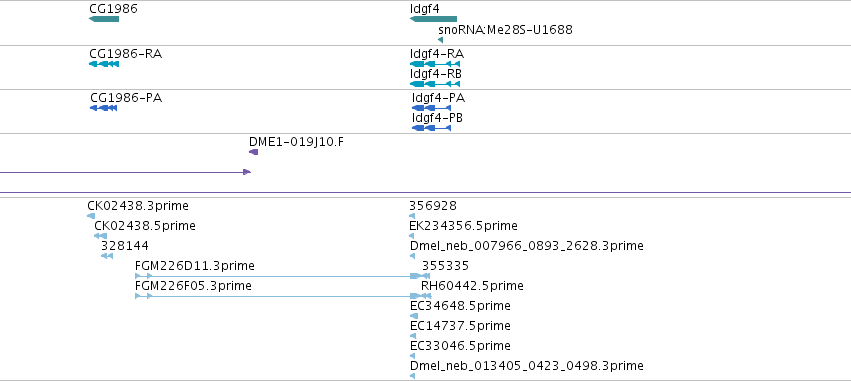Open the Dmel_neb_013405_0423_0498.3prime label

pyautogui.click(x=526, y=365)
